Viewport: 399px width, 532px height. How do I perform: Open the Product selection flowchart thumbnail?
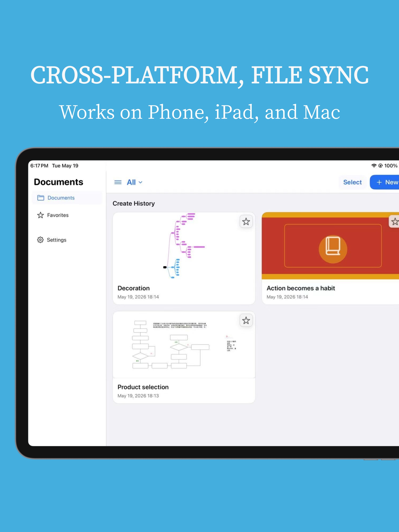click(x=184, y=345)
